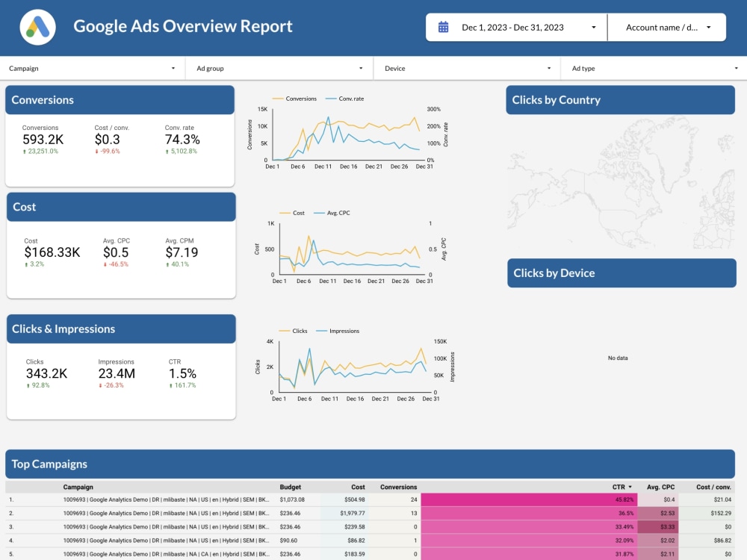Open the Account name selector dropdown
This screenshot has width=747, height=560.
click(666, 27)
